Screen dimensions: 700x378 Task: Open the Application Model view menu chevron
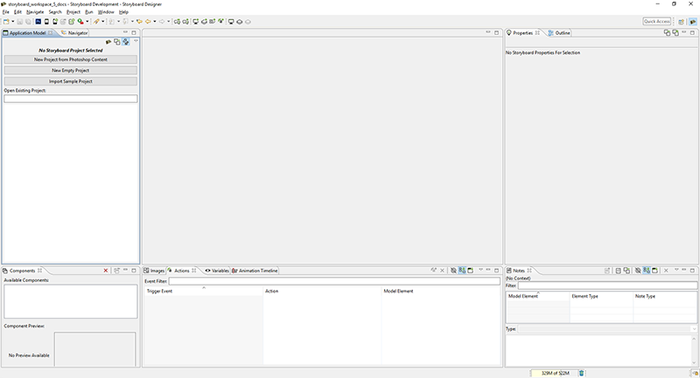click(136, 41)
